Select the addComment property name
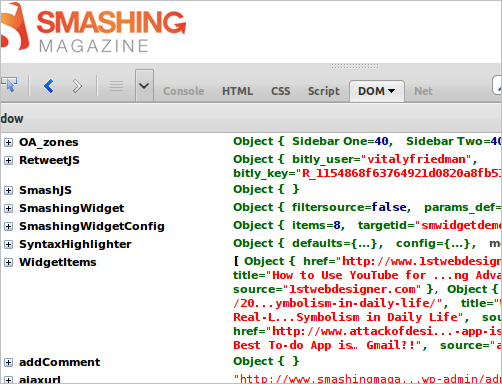The width and height of the screenshot is (502, 384). (x=60, y=362)
